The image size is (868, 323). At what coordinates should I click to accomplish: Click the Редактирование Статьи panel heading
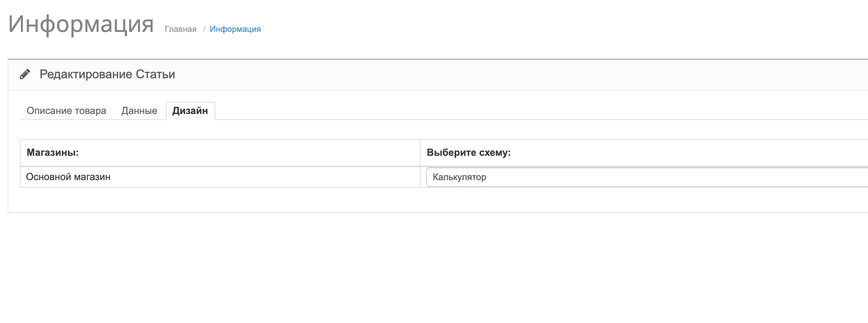[x=107, y=74]
